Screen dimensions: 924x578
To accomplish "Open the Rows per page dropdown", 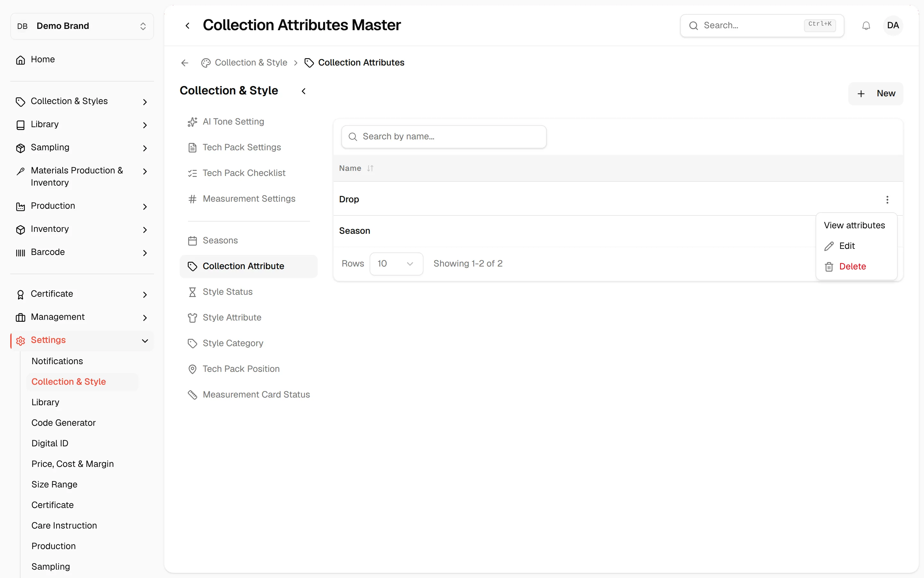I will pos(396,264).
